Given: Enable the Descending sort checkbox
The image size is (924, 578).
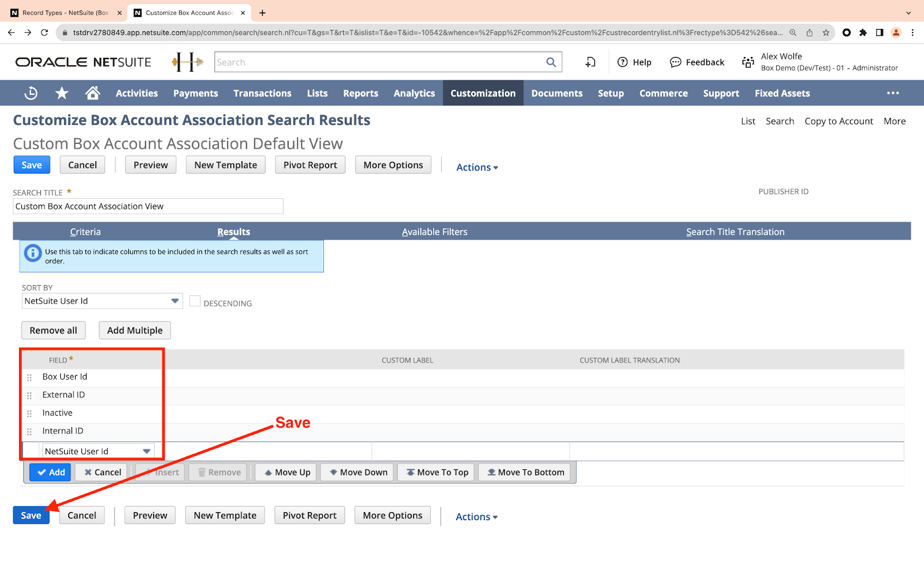Looking at the screenshot, I should pos(195,301).
